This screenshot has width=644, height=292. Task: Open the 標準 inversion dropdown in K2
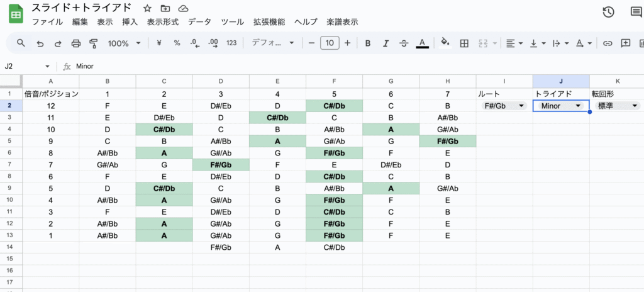pyautogui.click(x=616, y=106)
